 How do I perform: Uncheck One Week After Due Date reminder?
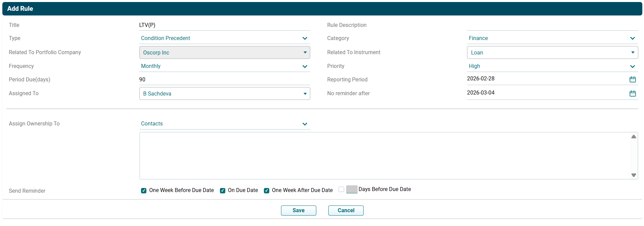[267, 191]
